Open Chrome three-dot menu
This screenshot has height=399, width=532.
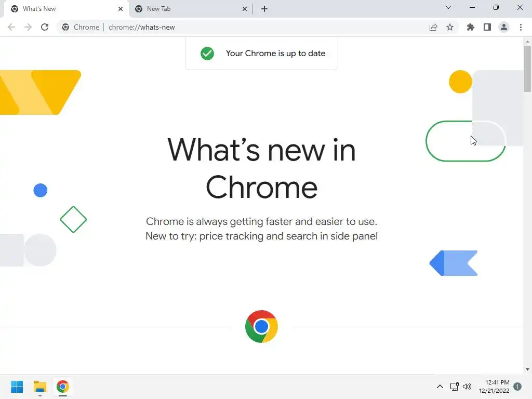tap(521, 27)
